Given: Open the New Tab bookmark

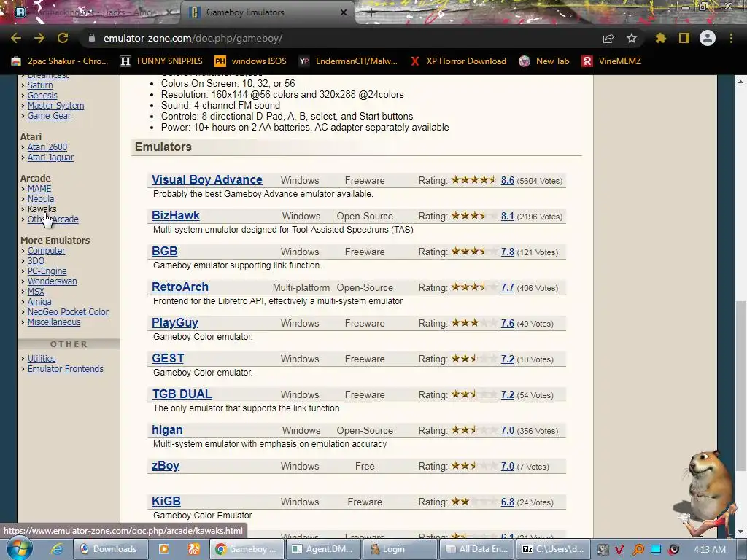Looking at the screenshot, I should coord(544,61).
